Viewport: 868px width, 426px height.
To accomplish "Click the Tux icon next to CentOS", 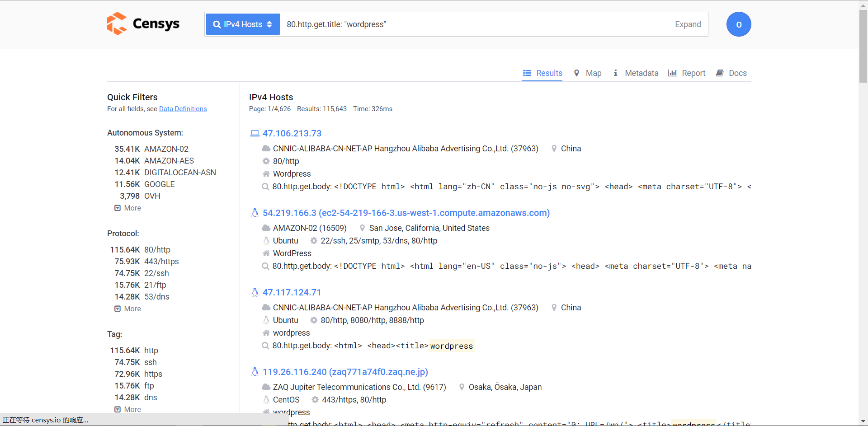I will [x=266, y=400].
